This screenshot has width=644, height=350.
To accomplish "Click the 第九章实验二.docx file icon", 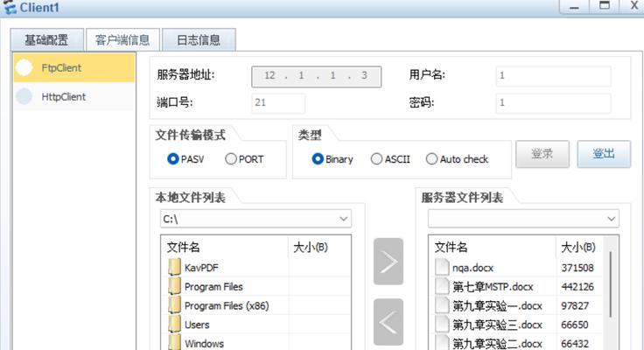I will point(442,342).
